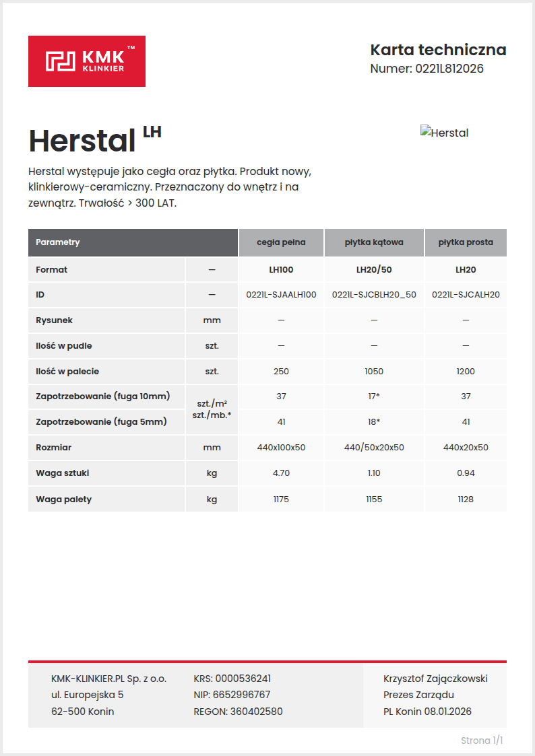Viewport: 535px width, 756px height.
Task: Select the 18* demand value
Action: pyautogui.click(x=374, y=422)
